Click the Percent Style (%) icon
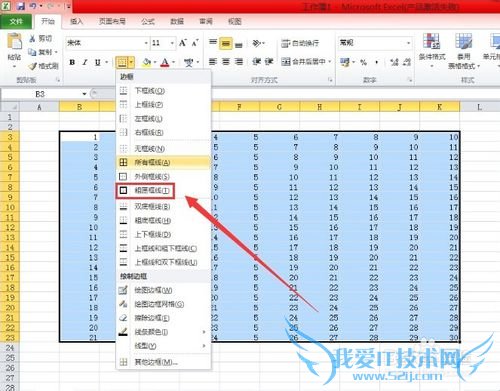500x391 pixels. (364, 62)
